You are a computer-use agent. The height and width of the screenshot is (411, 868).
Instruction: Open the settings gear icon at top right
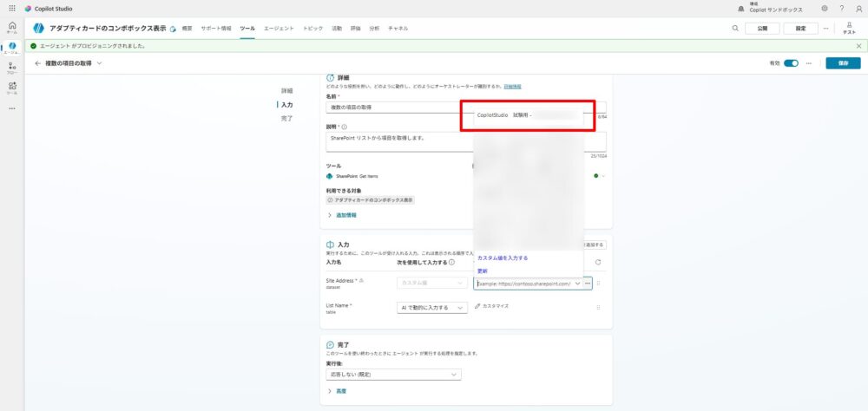pyautogui.click(x=824, y=8)
